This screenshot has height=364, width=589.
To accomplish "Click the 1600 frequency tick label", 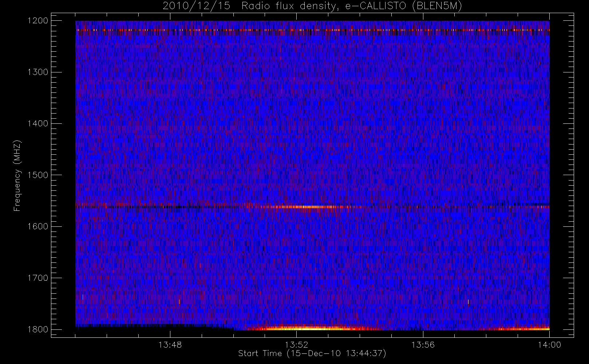I will click(x=38, y=226).
